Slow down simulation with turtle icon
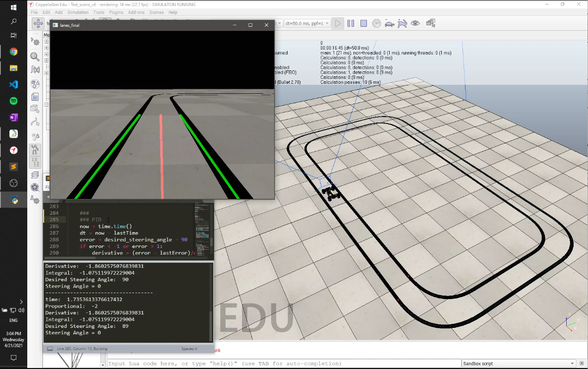Viewport: 588px width, 369px height. point(390,23)
